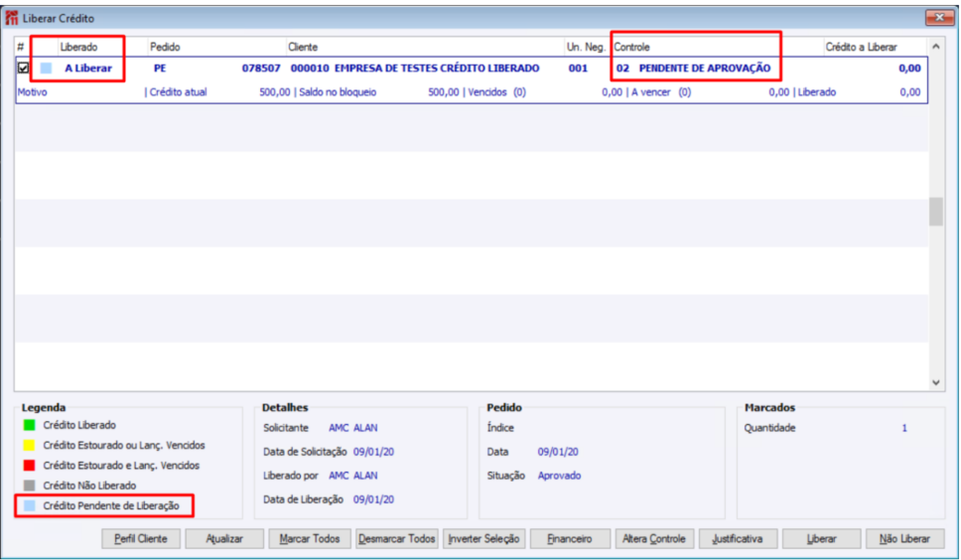The height and width of the screenshot is (560, 961).
Task: Click 'PENDENTE DE APROVAÇÃO' control text
Action: [705, 68]
